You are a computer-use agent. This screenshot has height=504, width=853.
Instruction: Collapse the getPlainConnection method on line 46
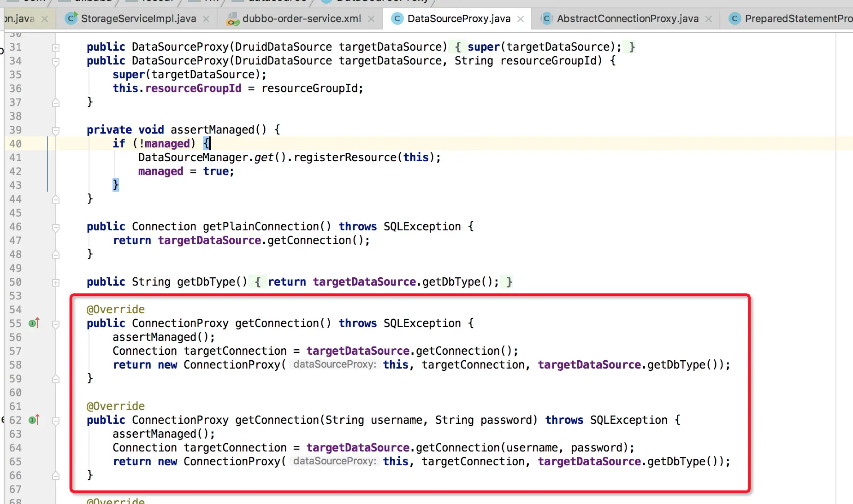[56, 227]
